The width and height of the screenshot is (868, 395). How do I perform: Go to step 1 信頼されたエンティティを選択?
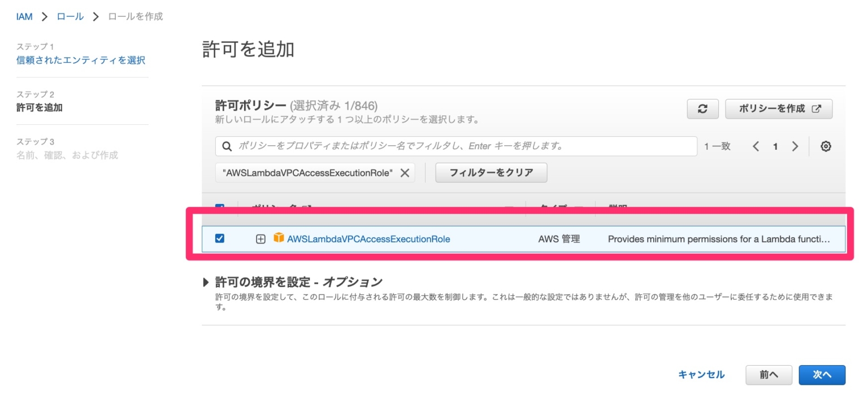click(81, 60)
